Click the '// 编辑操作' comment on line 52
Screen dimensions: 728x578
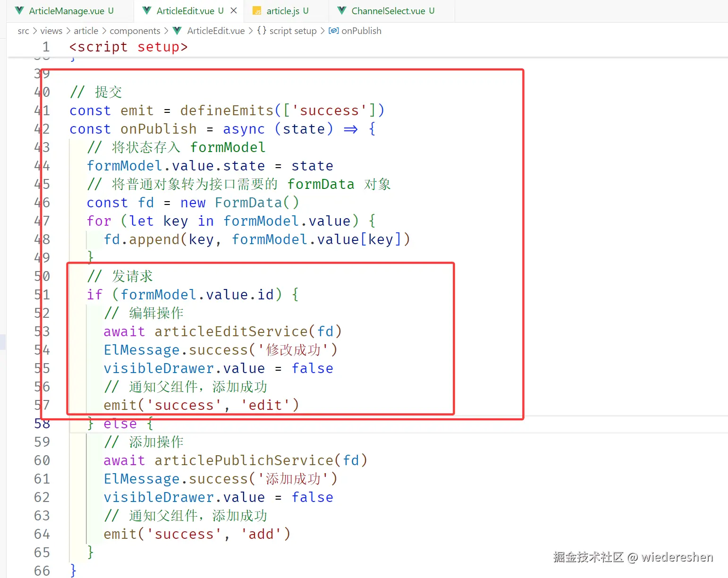pyautogui.click(x=144, y=313)
